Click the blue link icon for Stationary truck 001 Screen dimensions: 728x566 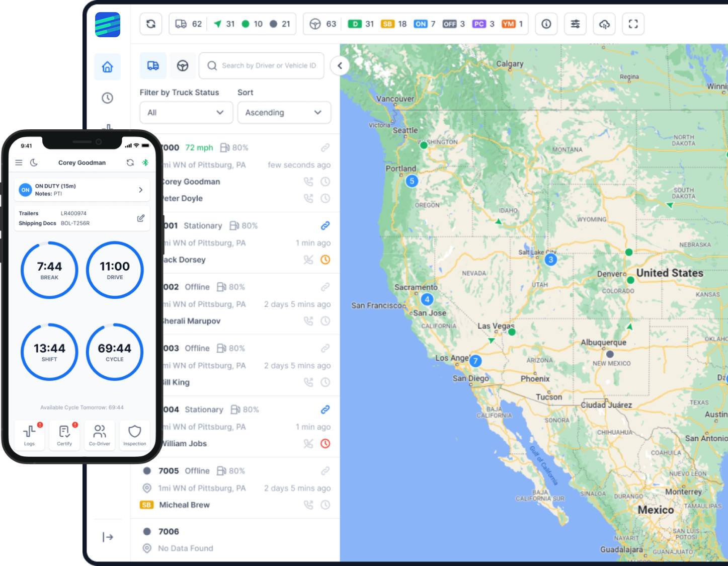click(326, 225)
